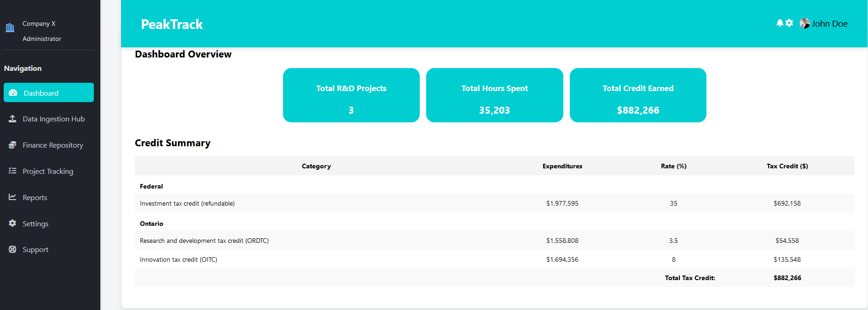Navigate to Project Tracking
This screenshot has height=310, width=868.
[x=48, y=172]
